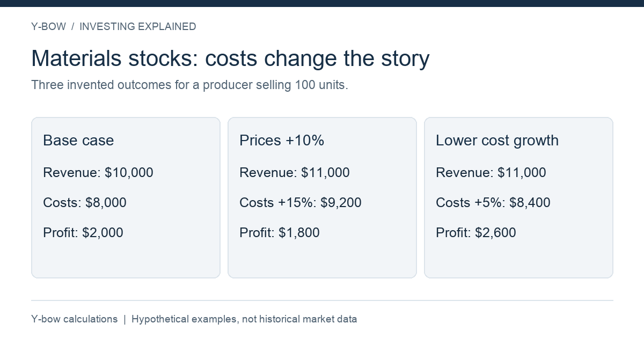This screenshot has width=644, height=338.
Task: Click 'Costs +5%: $8,400' line
Action: pos(493,203)
